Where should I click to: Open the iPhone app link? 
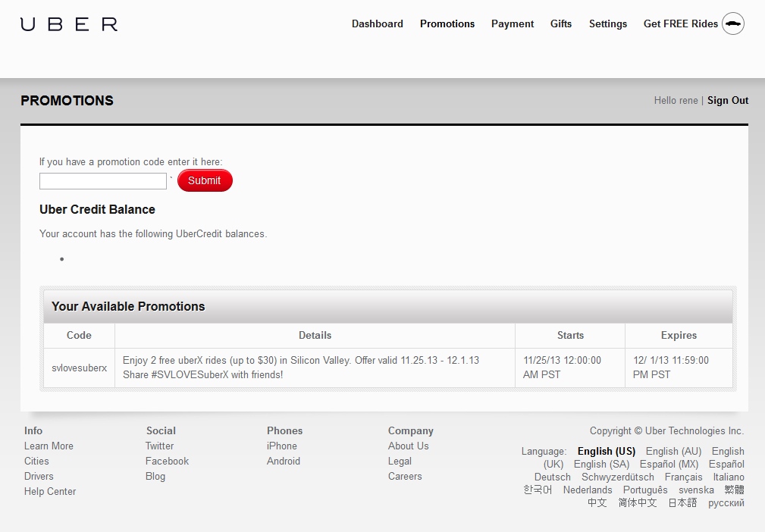click(x=281, y=446)
